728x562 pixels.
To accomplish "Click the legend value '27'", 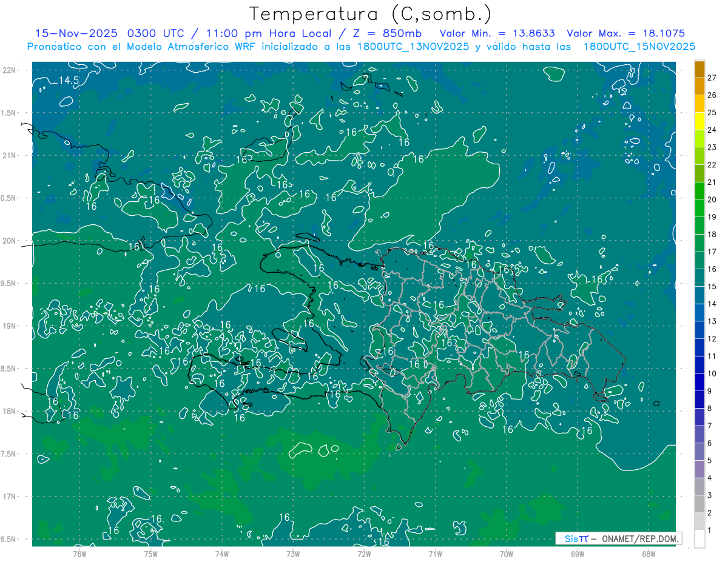I will 712,78.
